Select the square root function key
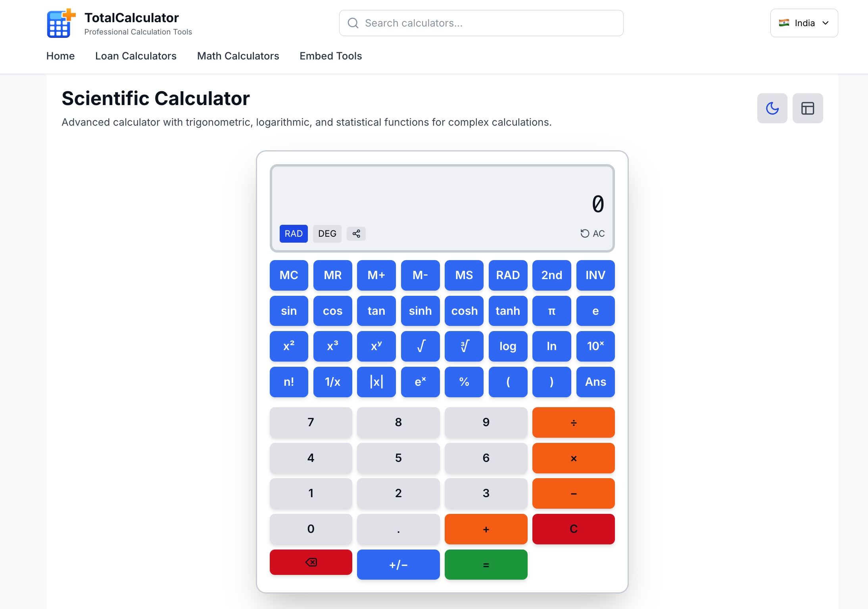The width and height of the screenshot is (868, 609). point(420,346)
